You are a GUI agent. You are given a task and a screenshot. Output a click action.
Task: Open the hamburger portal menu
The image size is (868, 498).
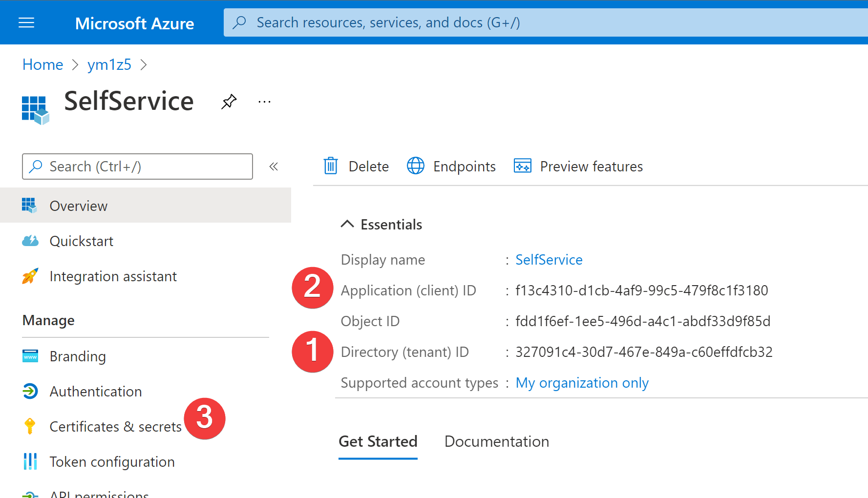click(26, 22)
